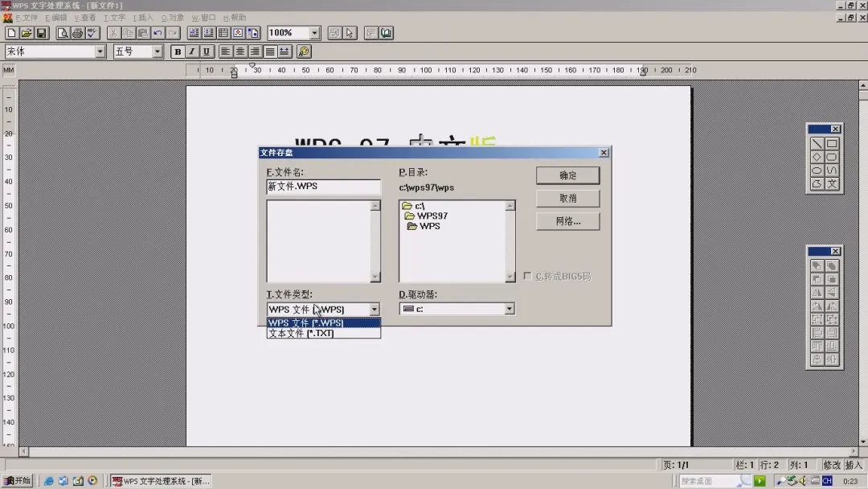This screenshot has height=489, width=868.
Task: Open the 文字 menu
Action: click(x=115, y=18)
